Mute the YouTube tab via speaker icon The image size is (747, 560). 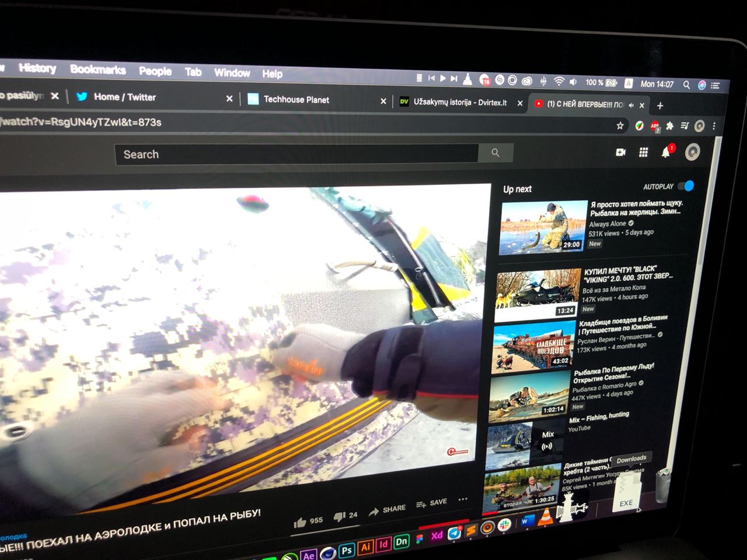[631, 105]
